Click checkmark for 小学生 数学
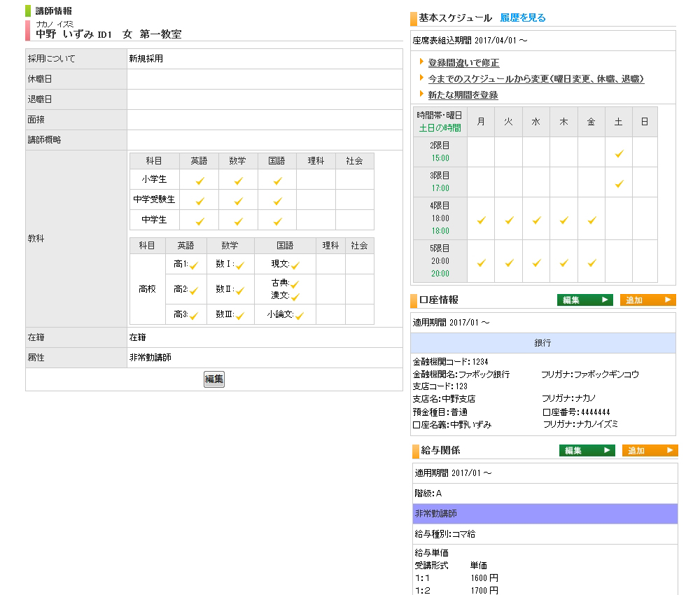The width and height of the screenshot is (700, 595). tap(239, 181)
